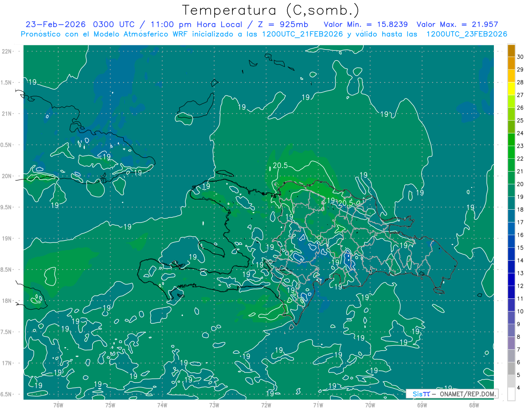Click the "76W" longitude axis label
The width and height of the screenshot is (532, 411).
58,405
